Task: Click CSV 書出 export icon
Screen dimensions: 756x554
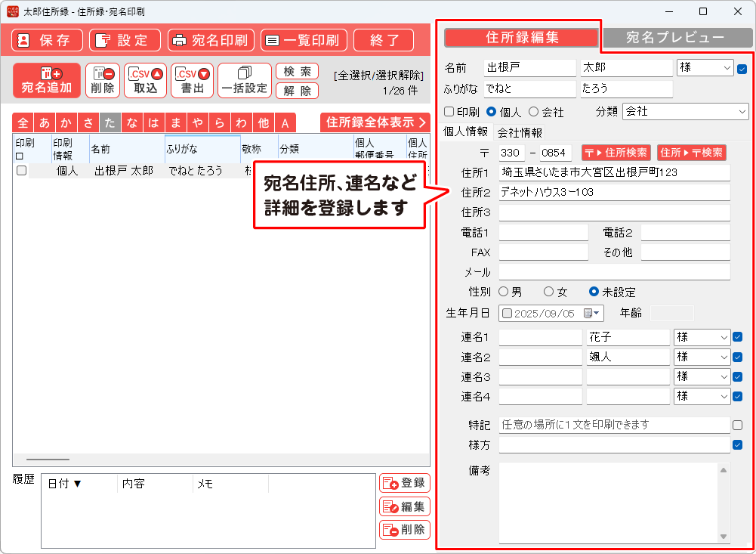Action: click(x=193, y=80)
